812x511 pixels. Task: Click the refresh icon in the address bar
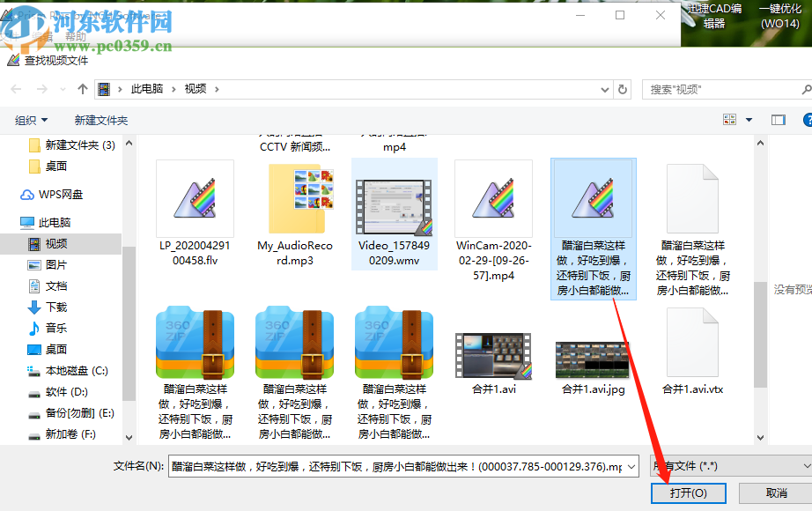(x=622, y=89)
